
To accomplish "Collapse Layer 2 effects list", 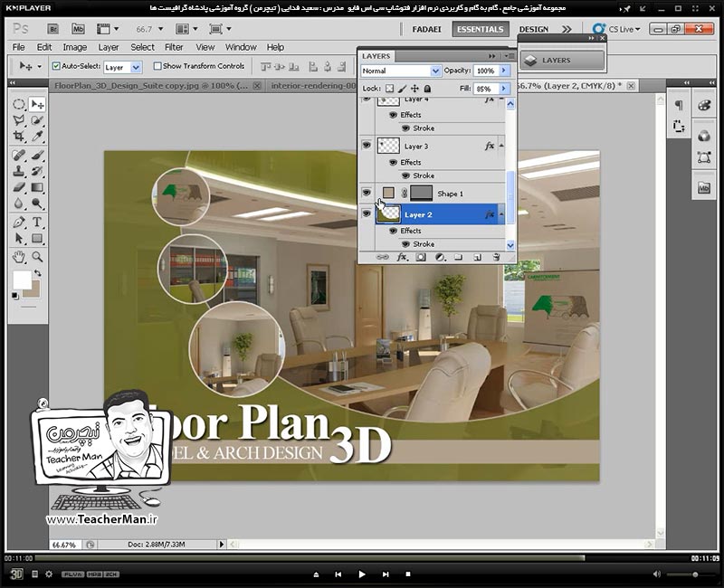I will (x=501, y=214).
